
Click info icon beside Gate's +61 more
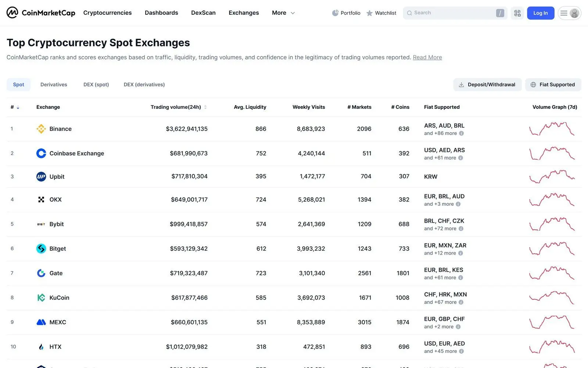(460, 278)
